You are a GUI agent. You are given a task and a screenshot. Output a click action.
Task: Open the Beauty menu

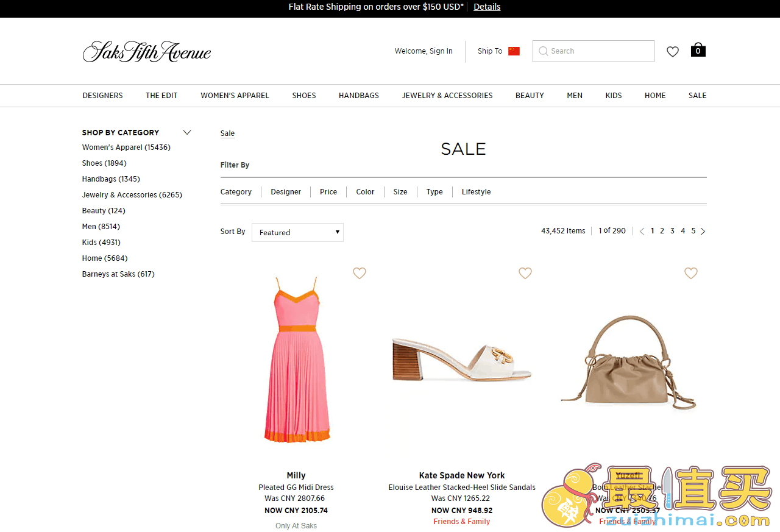(530, 96)
